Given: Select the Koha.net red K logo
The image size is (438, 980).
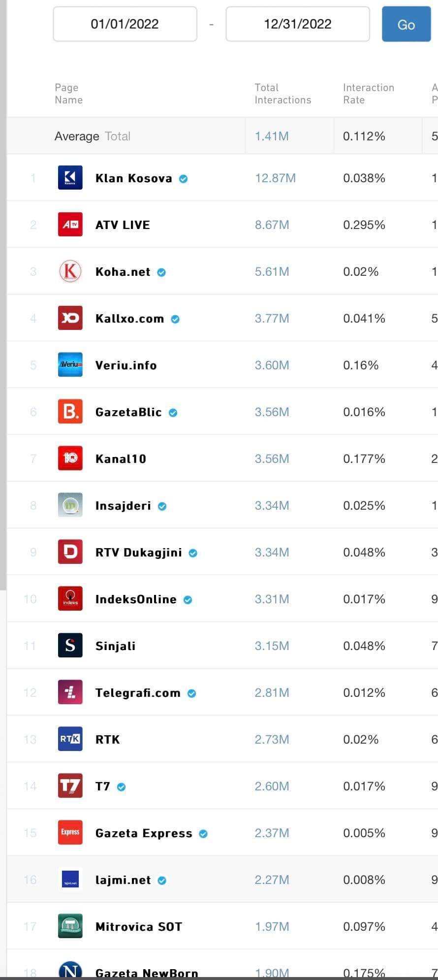Looking at the screenshot, I should pos(70,271).
